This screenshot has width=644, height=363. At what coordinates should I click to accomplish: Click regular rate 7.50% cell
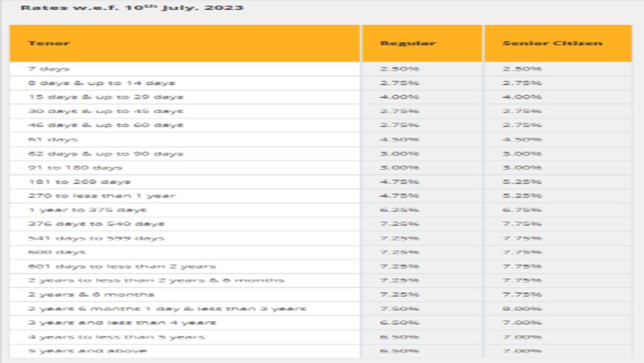(x=399, y=308)
